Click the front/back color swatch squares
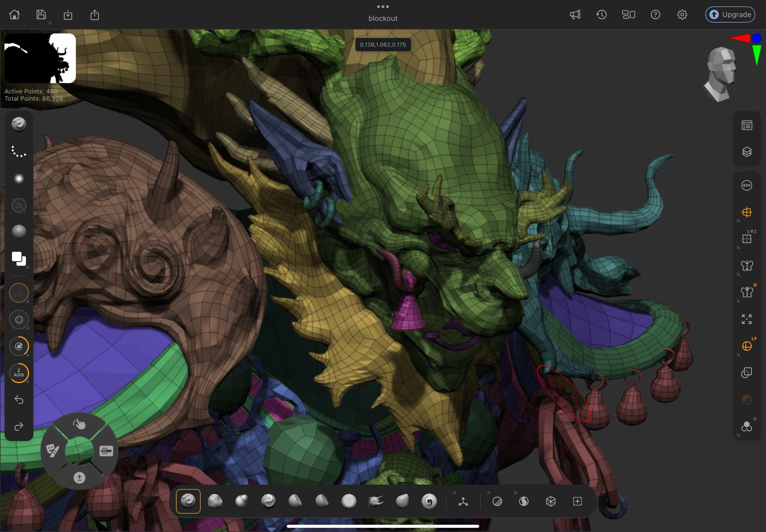The height and width of the screenshot is (532, 766). (x=19, y=259)
